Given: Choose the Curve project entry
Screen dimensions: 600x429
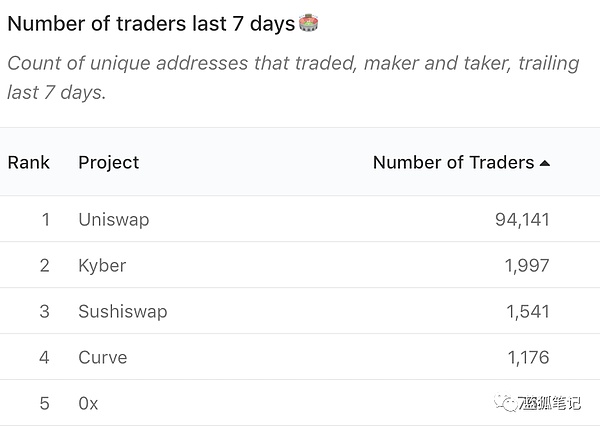Looking at the screenshot, I should click(102, 357).
